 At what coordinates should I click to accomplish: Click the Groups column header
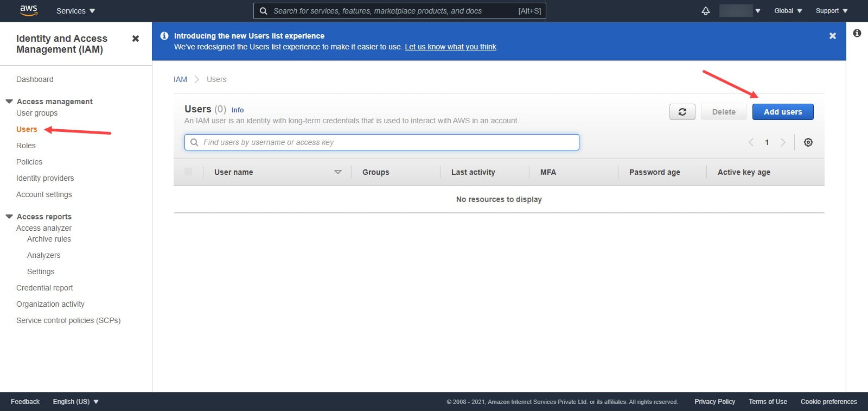tap(376, 172)
